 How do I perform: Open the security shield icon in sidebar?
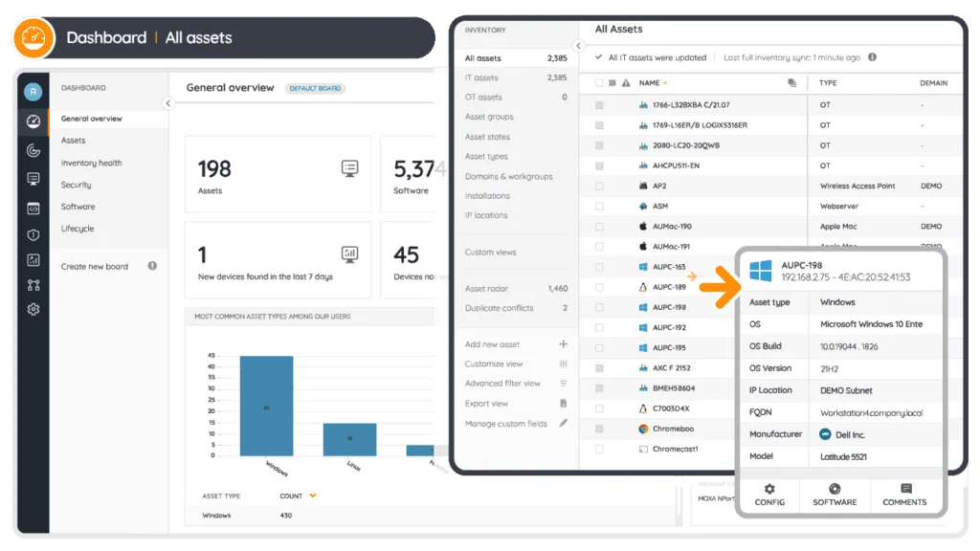33,234
